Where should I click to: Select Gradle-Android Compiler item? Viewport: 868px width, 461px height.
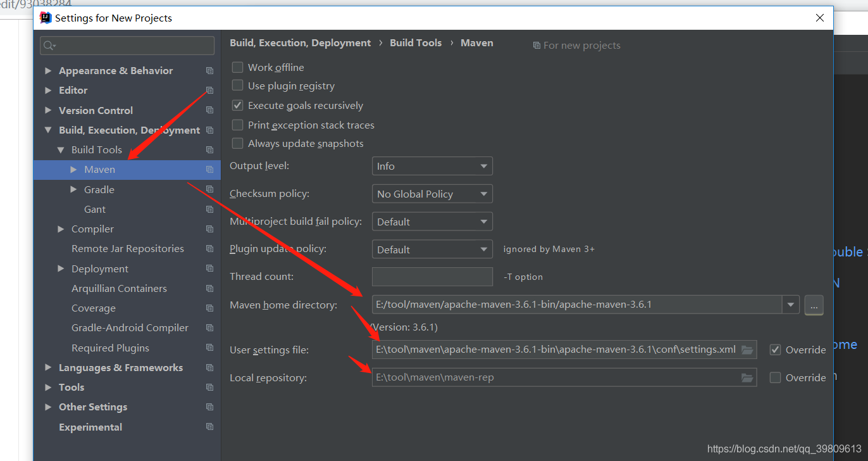pyautogui.click(x=130, y=328)
